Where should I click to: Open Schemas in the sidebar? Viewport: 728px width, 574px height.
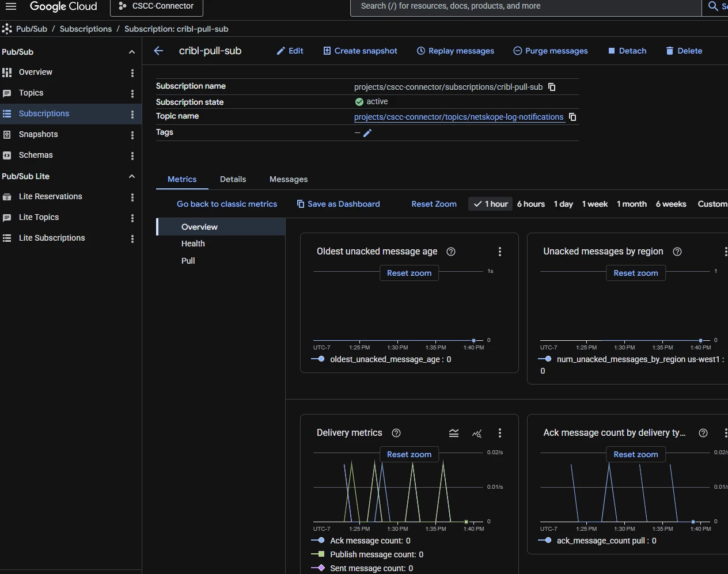[36, 155]
